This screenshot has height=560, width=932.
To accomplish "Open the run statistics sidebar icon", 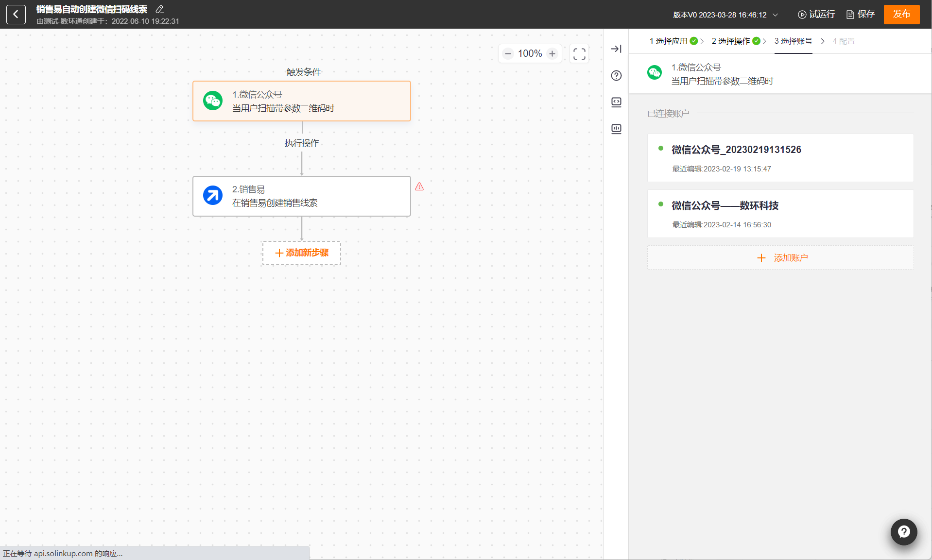I will [x=616, y=129].
